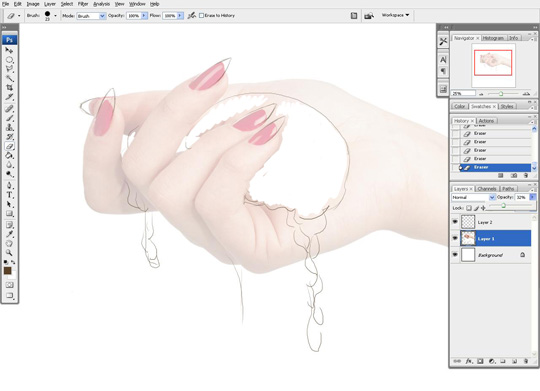Screen dimensions: 540x391
Task: Select the Notes tool
Action: coord(9,225)
